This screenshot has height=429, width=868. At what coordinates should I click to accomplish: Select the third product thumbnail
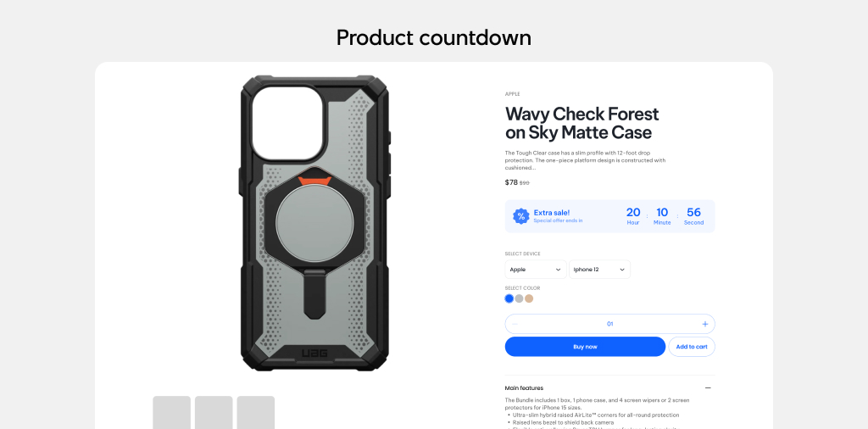[256, 412]
